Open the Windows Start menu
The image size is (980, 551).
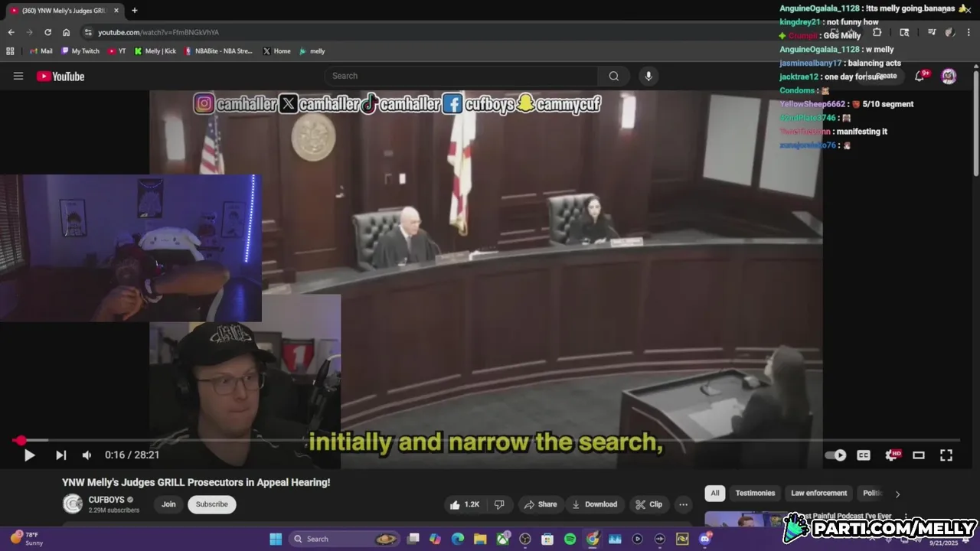(276, 539)
